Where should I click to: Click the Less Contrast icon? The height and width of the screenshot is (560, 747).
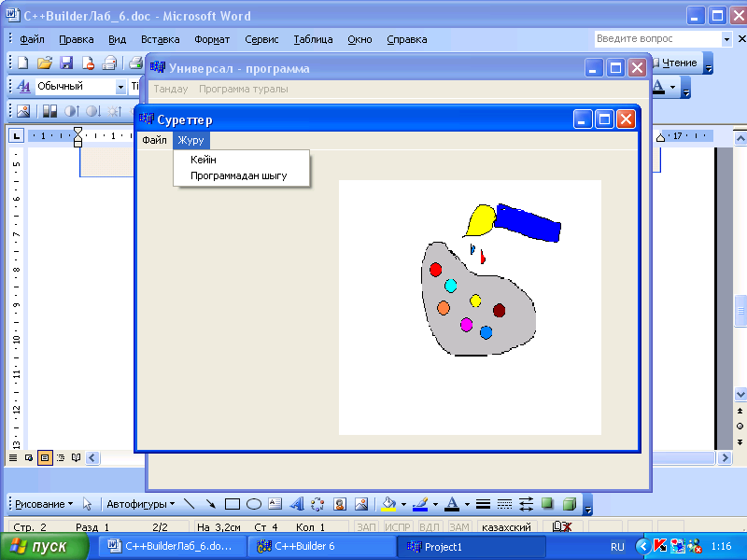(92, 111)
